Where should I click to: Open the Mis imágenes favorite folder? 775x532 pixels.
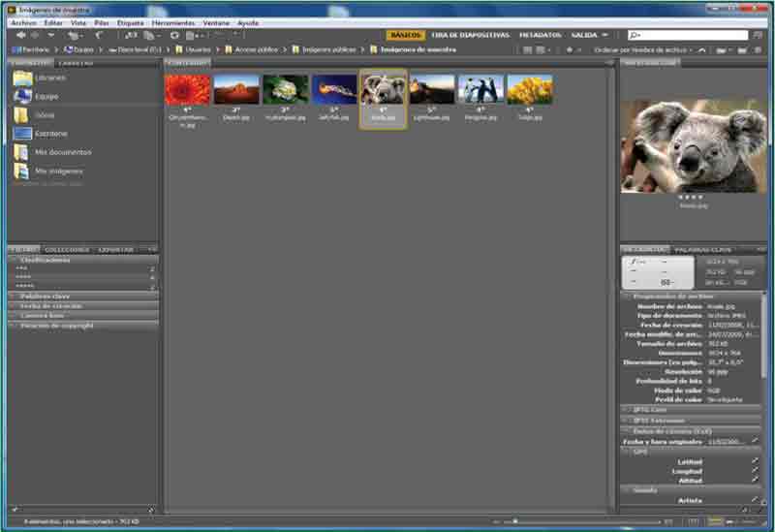click(x=55, y=171)
